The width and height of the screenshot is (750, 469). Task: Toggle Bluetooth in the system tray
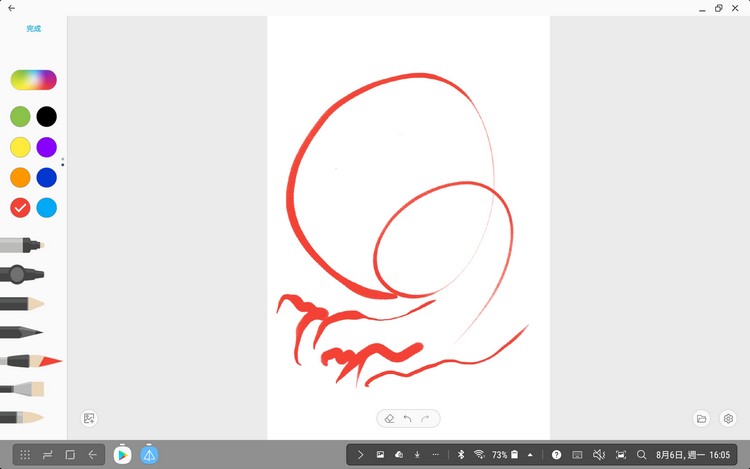(x=461, y=455)
